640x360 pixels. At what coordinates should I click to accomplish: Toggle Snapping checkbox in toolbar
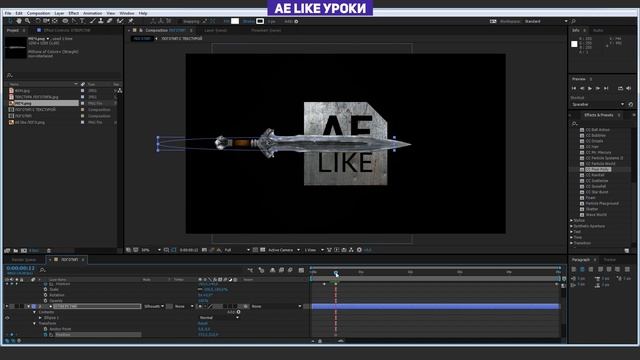coord(180,21)
